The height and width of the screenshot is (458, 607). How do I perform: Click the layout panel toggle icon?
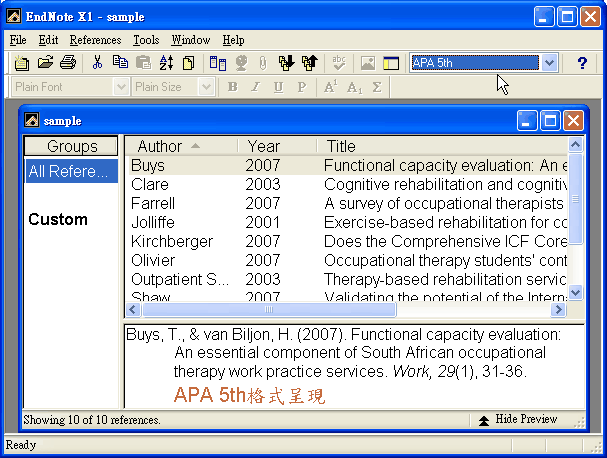tap(391, 63)
